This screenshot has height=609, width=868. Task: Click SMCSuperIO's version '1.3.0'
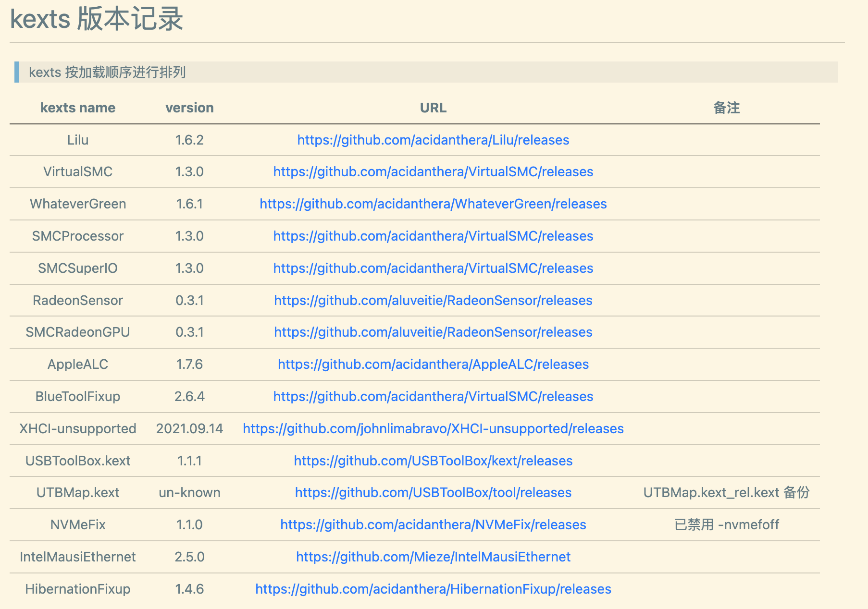189,268
